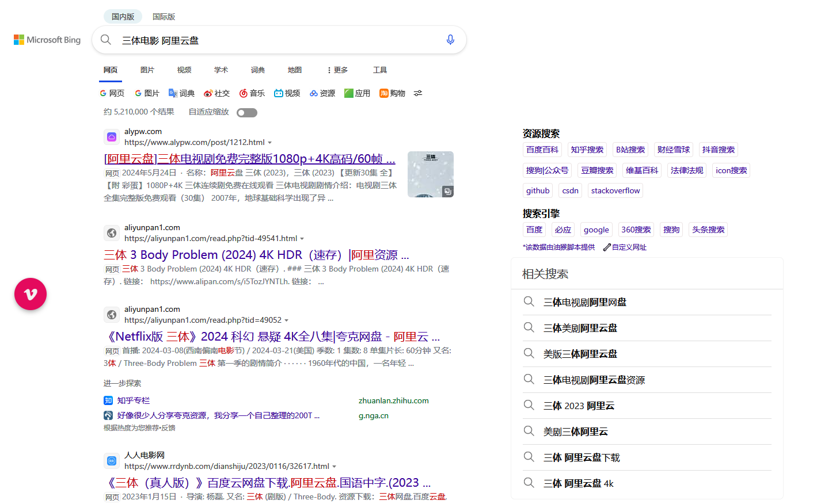Open 社交 Weibo shortcut

coord(216,93)
